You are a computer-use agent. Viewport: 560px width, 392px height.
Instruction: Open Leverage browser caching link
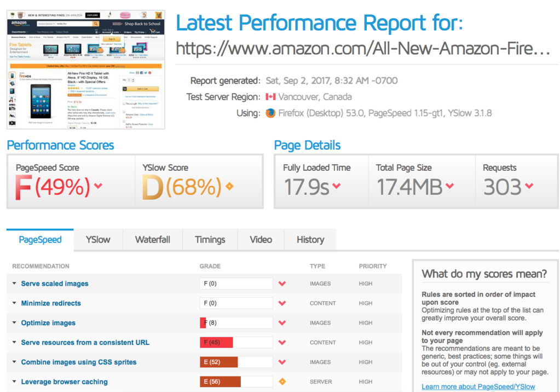[64, 382]
